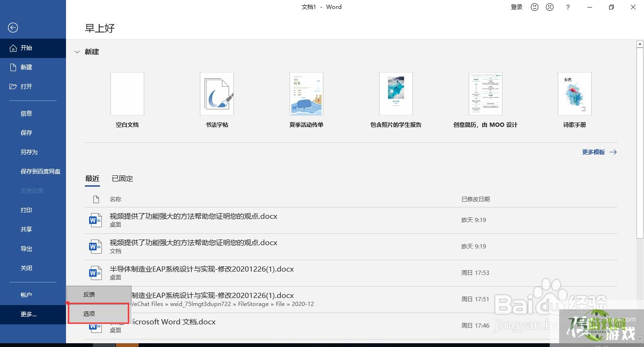This screenshot has width=644, height=347.
Task: Open help question mark icon
Action: [x=568, y=7]
